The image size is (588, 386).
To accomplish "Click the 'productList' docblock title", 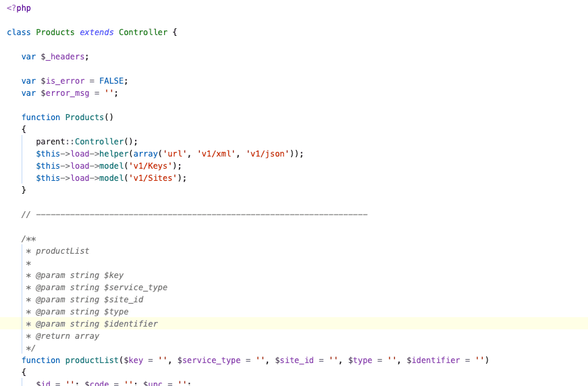I will point(62,251).
